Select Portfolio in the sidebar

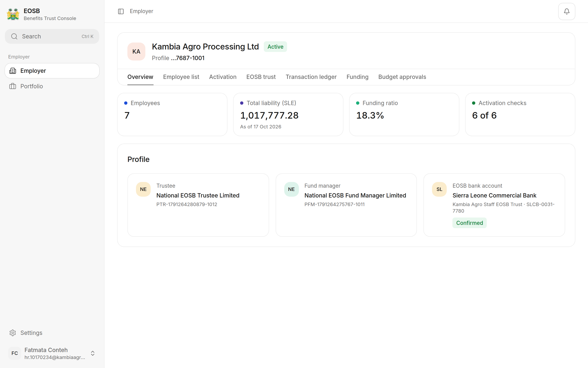[52, 86]
